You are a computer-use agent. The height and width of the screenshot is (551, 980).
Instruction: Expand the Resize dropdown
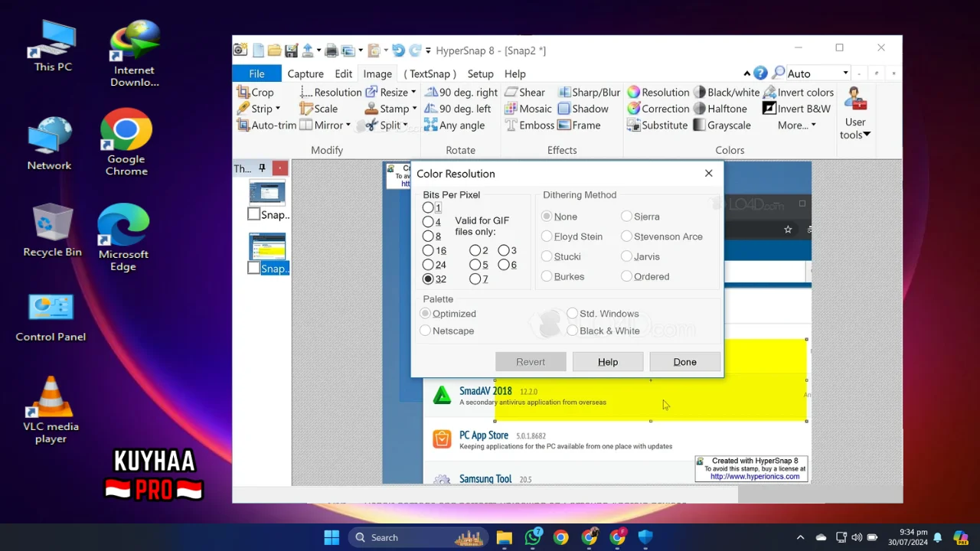(x=413, y=92)
